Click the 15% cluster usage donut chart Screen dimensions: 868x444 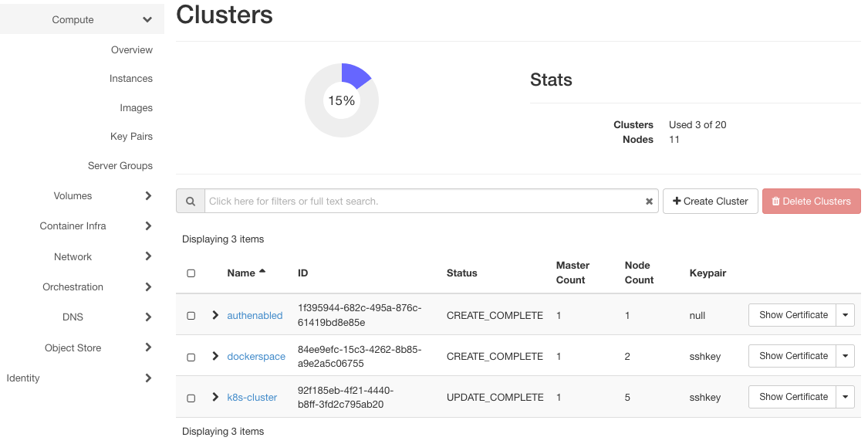[341, 100]
